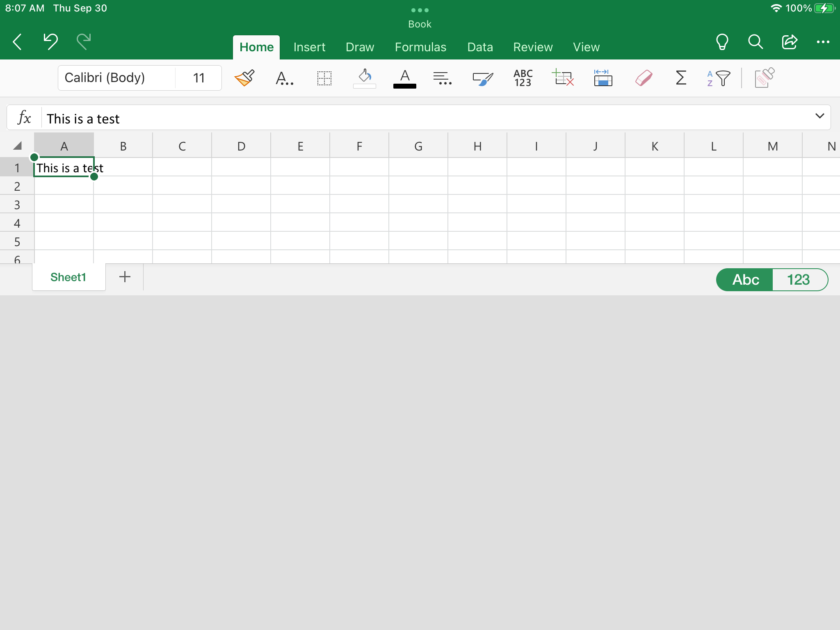Open the Insert ribbon tab
This screenshot has height=630, width=840.
(x=309, y=47)
